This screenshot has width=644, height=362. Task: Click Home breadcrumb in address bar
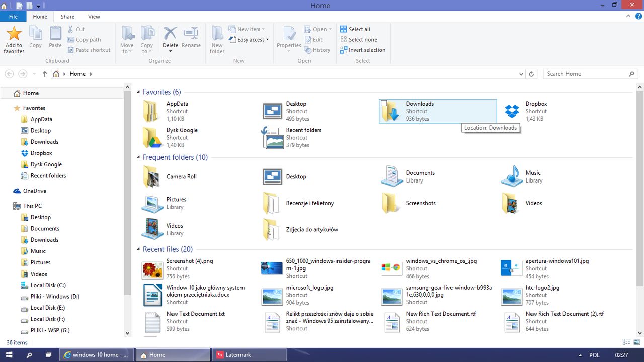tap(77, 74)
